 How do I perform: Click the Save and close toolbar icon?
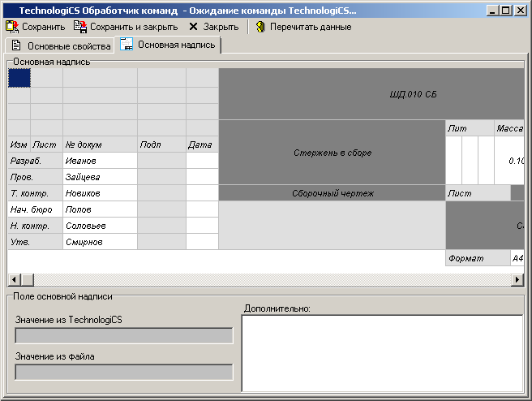click(x=80, y=27)
